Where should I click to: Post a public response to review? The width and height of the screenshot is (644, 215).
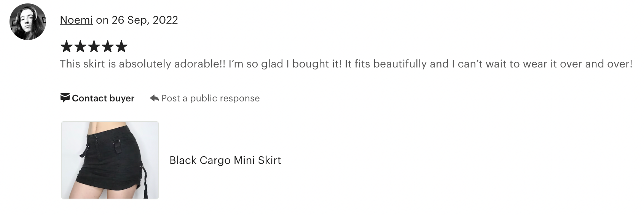pos(210,98)
